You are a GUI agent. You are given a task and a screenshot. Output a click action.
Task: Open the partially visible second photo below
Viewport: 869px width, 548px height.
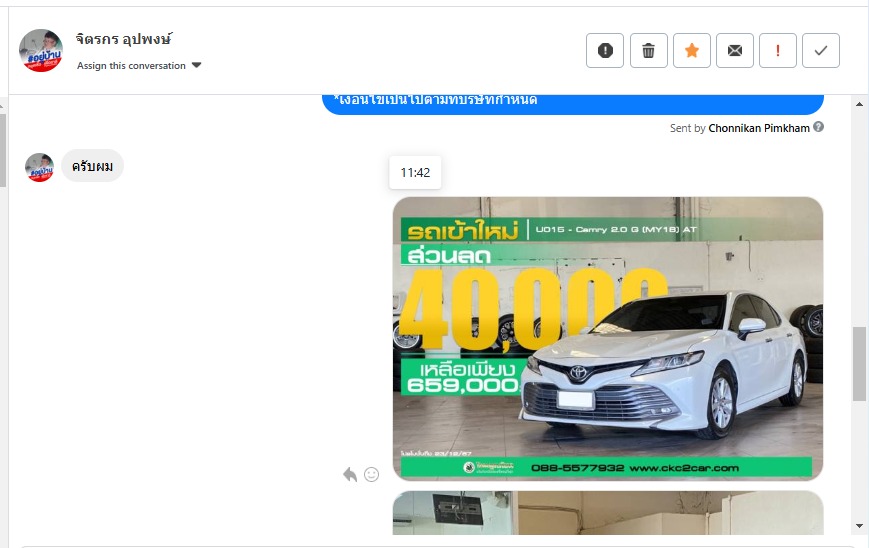[x=608, y=513]
